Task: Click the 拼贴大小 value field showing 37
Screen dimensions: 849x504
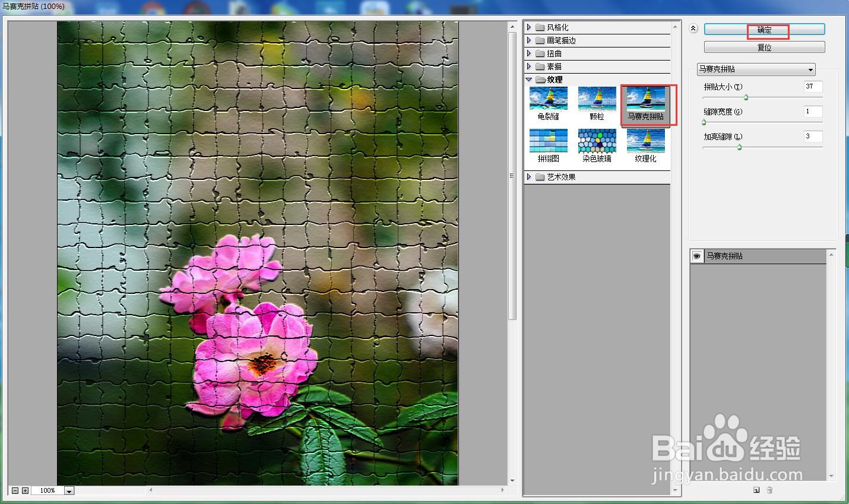Action: pos(813,87)
